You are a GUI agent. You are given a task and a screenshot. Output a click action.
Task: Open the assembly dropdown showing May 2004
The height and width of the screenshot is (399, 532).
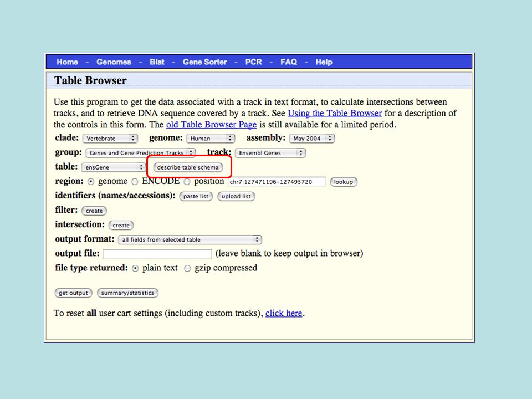312,139
